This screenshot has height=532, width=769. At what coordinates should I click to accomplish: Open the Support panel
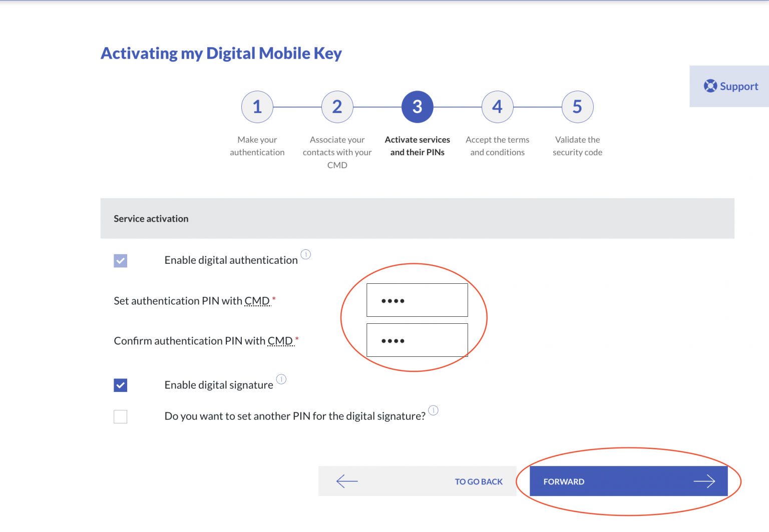click(x=730, y=86)
